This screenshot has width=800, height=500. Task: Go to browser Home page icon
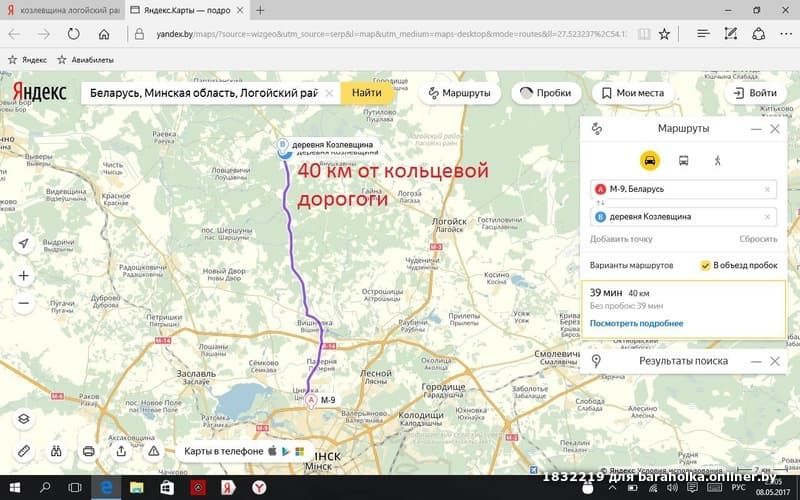(104, 34)
